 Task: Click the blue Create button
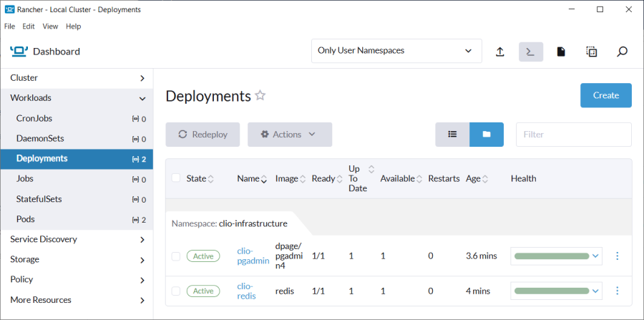[605, 95]
